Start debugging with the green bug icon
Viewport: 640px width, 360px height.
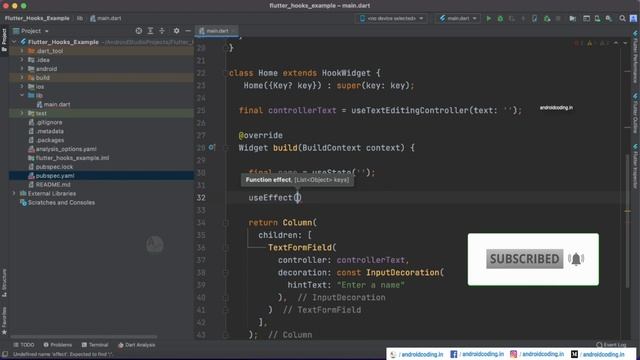coord(500,18)
